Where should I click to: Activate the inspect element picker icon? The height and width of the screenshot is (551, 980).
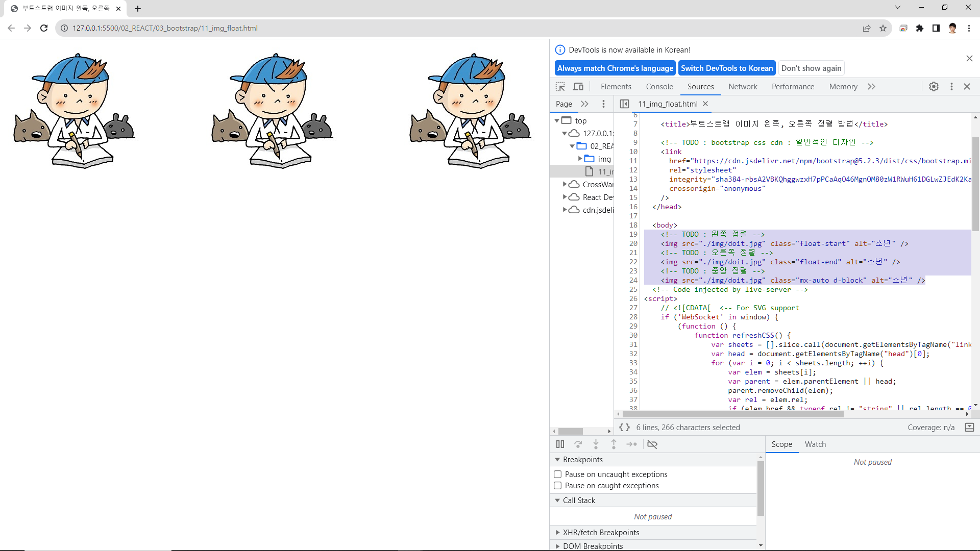click(560, 87)
